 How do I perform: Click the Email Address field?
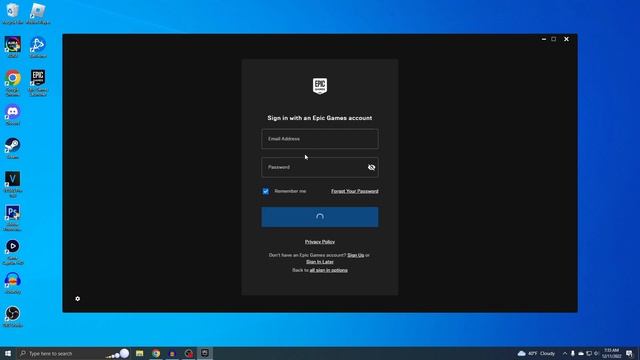pyautogui.click(x=320, y=139)
